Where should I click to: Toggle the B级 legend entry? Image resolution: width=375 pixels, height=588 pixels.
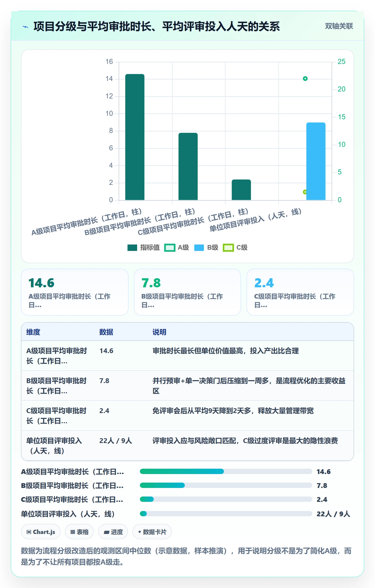coord(206,248)
